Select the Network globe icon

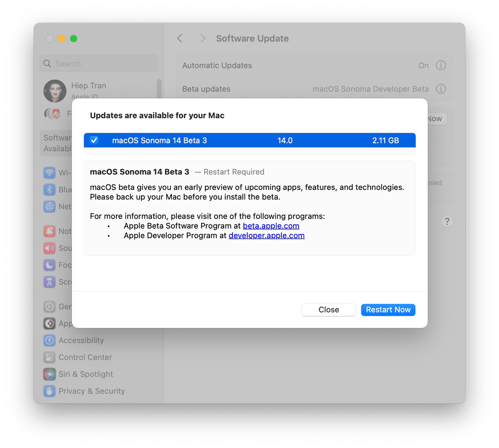tap(49, 207)
